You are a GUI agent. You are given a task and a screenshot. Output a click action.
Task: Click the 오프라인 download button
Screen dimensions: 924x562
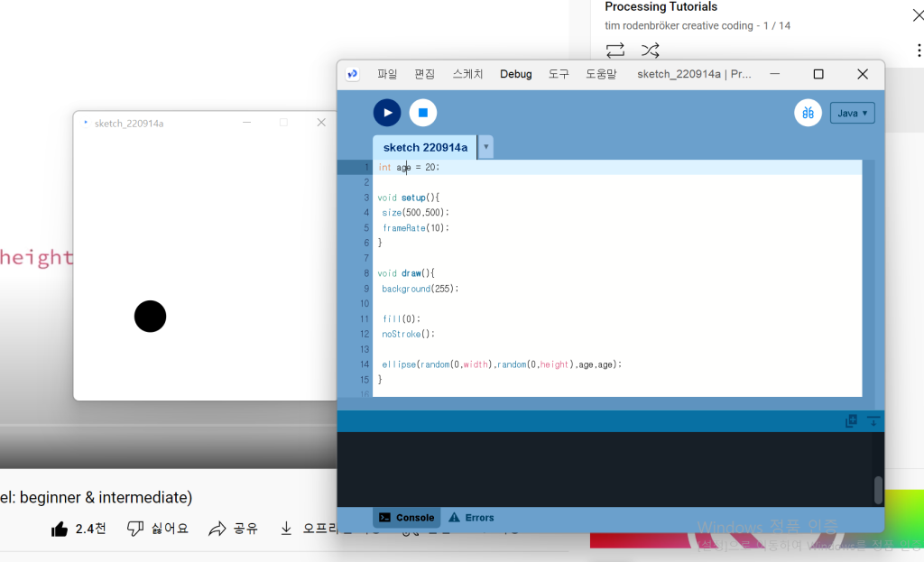click(310, 529)
